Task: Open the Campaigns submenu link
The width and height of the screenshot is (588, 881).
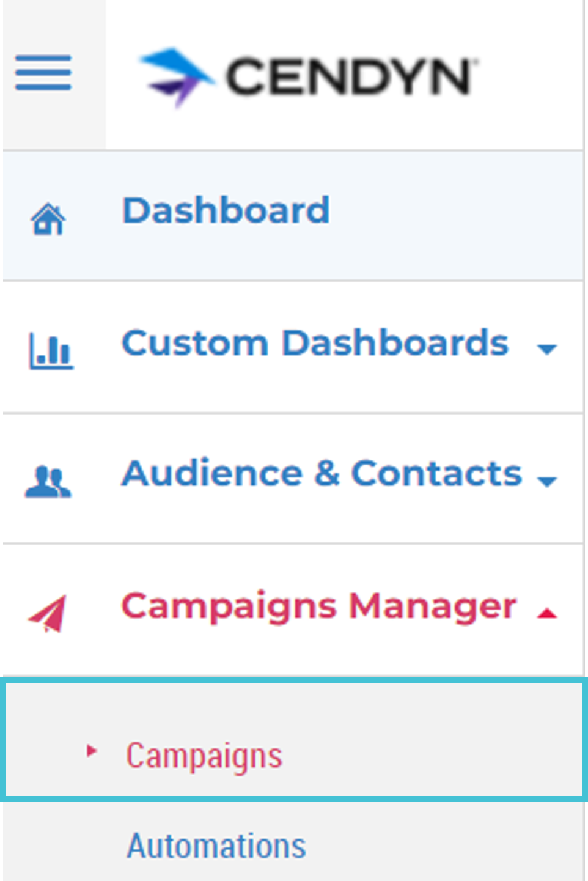Action: (204, 756)
